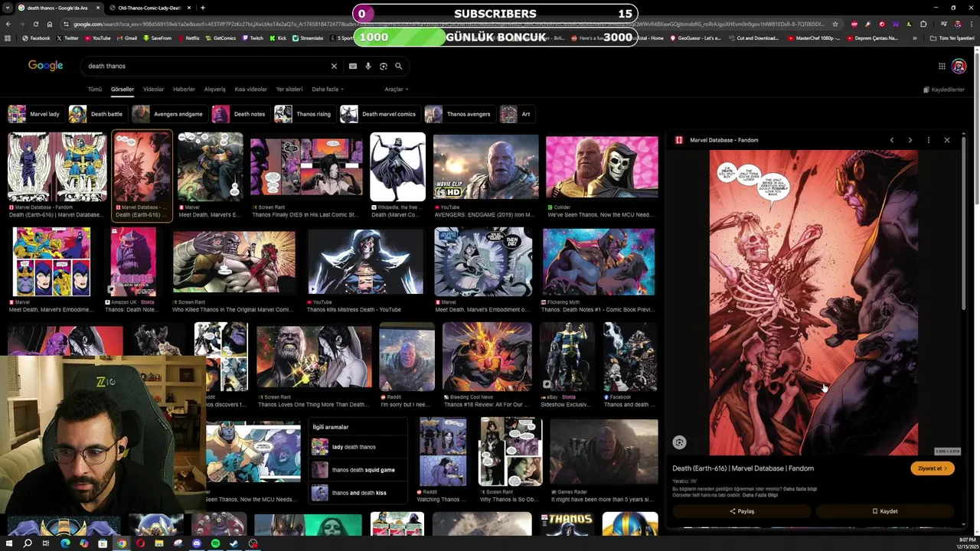Select the Art filter chip
The width and height of the screenshot is (980, 551).
point(516,114)
